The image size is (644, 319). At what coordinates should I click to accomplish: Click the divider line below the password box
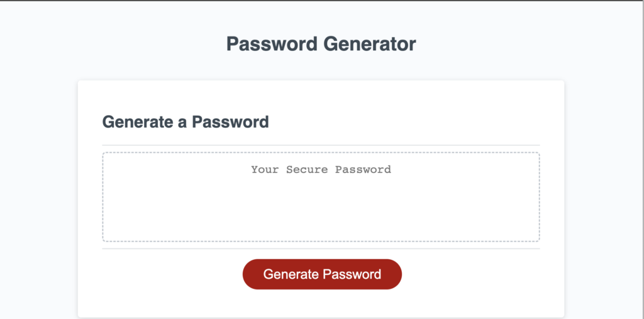coord(321,249)
